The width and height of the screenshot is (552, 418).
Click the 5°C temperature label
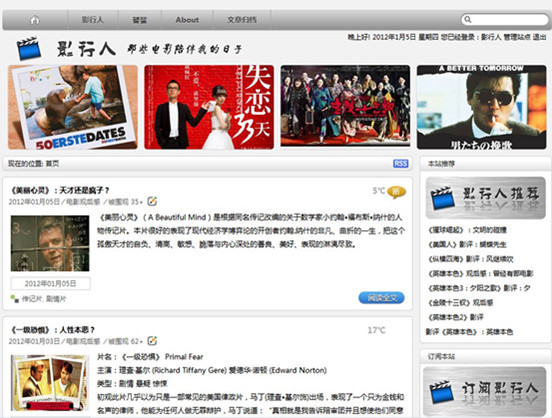click(379, 191)
